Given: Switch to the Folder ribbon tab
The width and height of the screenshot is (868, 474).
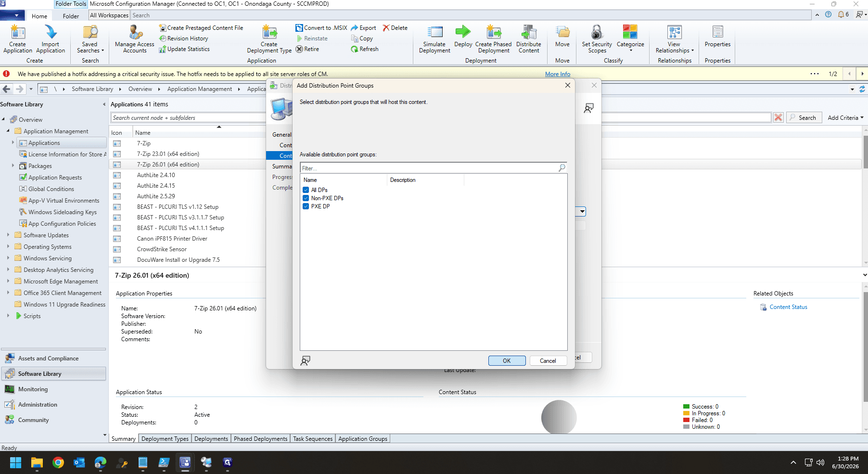Looking at the screenshot, I should (71, 16).
